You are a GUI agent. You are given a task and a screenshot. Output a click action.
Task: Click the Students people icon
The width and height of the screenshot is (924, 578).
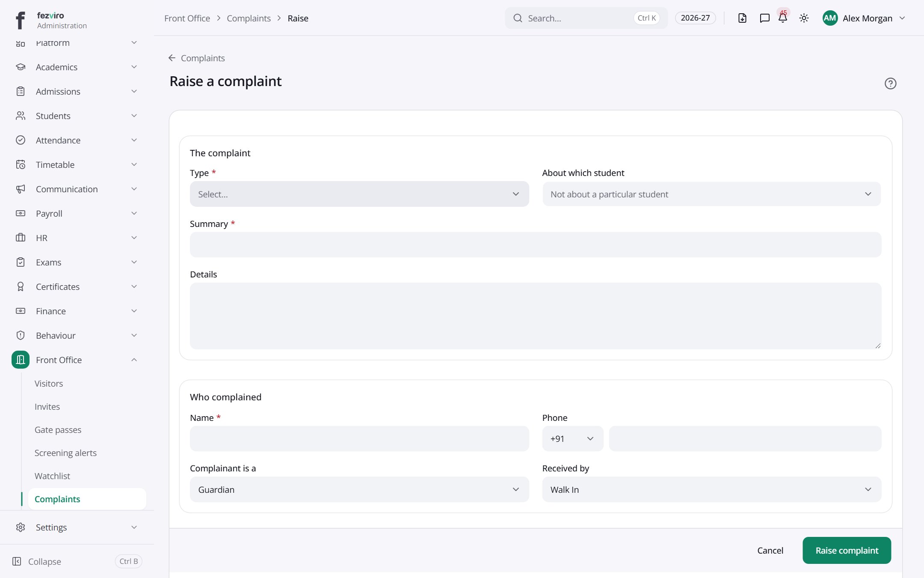point(21,116)
